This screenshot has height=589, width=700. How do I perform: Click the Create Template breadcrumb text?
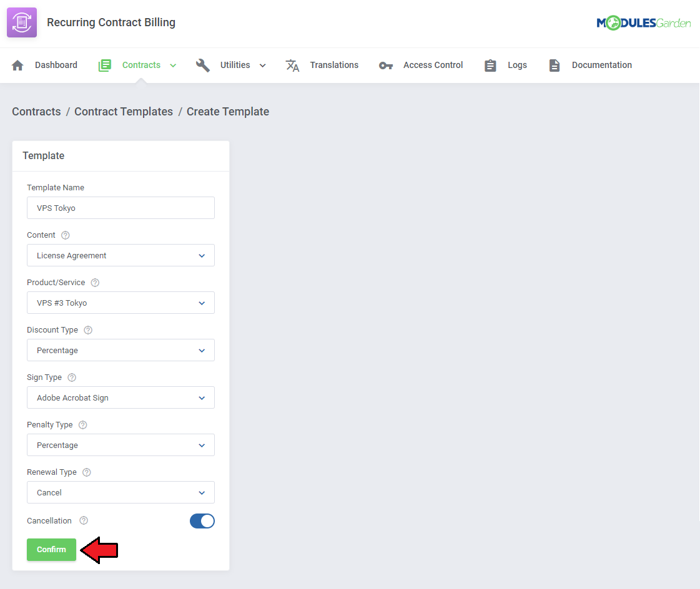point(228,112)
